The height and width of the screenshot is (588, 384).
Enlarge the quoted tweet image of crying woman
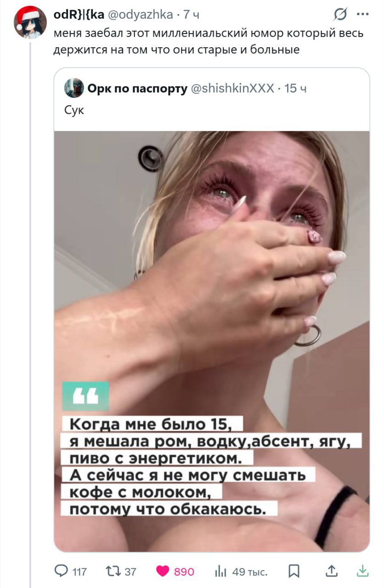212,341
